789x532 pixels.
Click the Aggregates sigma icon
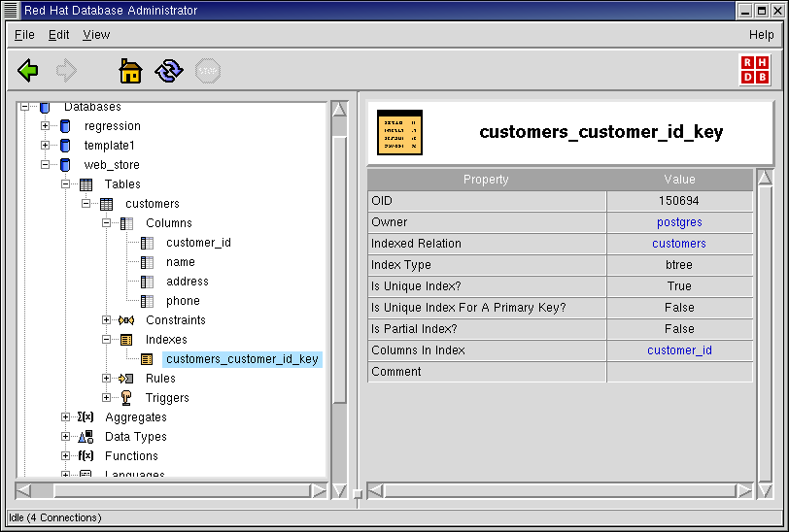[86, 416]
